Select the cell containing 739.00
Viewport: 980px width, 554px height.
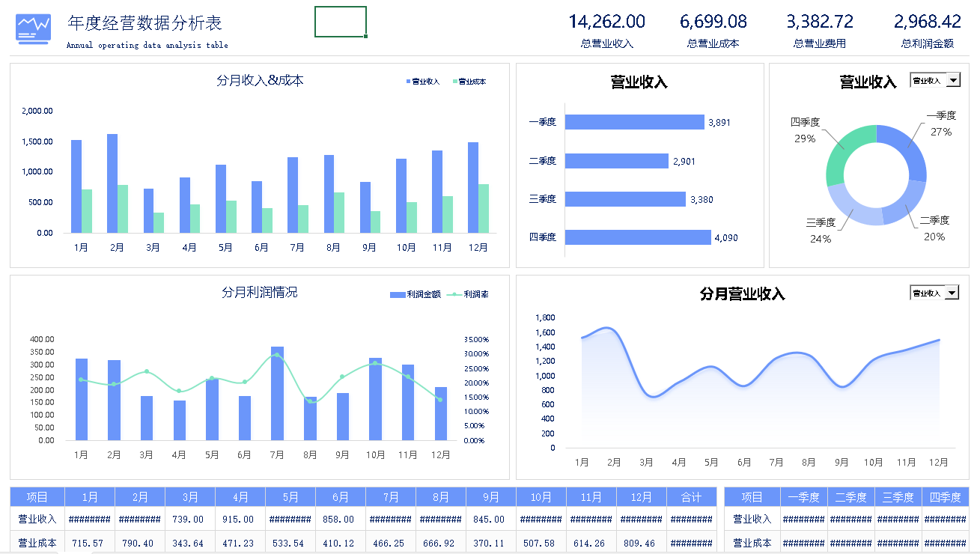(190, 519)
